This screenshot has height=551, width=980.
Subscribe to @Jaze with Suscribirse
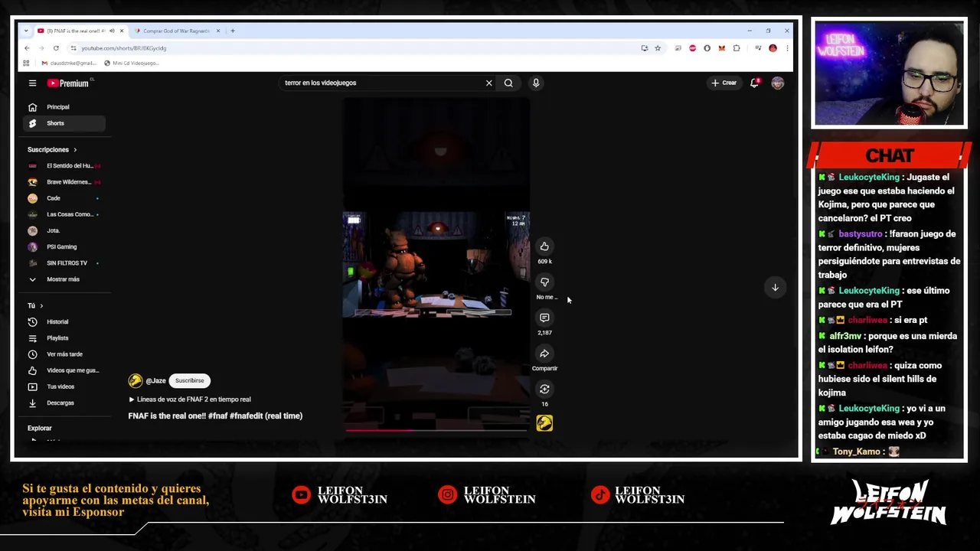(x=189, y=380)
